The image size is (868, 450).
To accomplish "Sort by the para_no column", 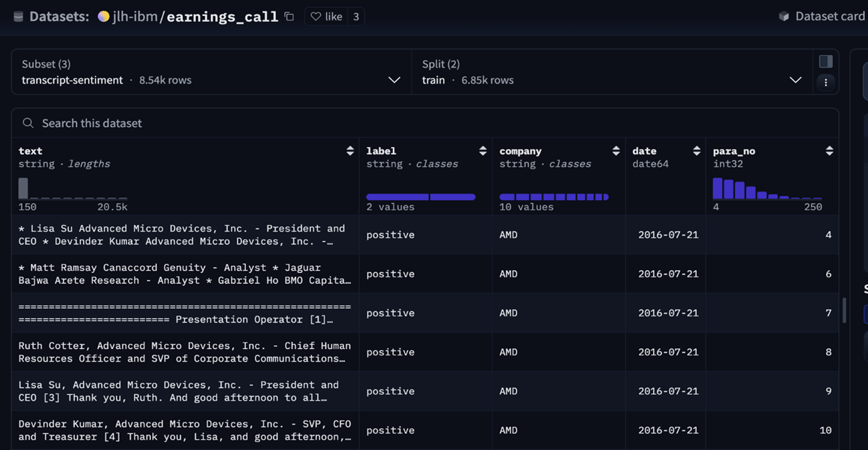I will pos(829,151).
